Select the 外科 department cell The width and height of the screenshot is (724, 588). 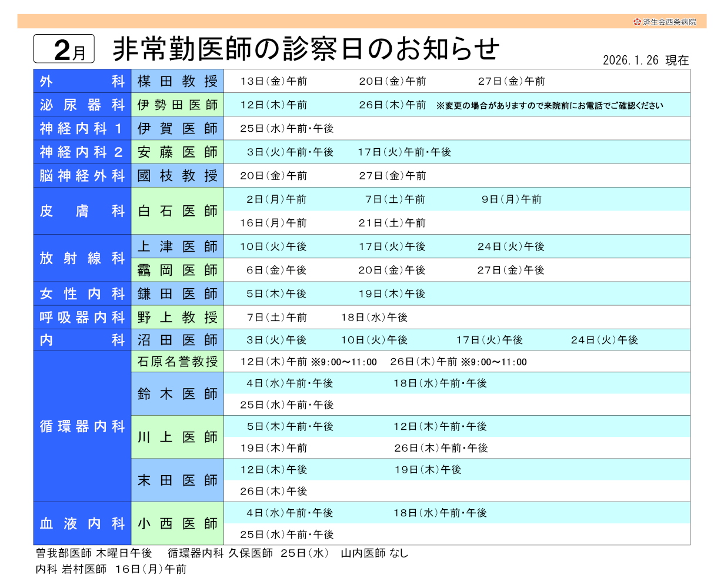tap(82, 81)
